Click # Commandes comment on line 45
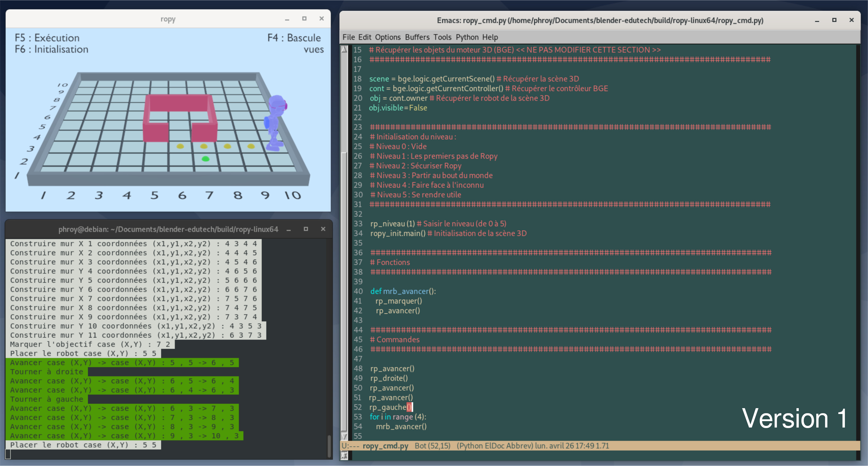This screenshot has height=466, width=868. [x=394, y=340]
